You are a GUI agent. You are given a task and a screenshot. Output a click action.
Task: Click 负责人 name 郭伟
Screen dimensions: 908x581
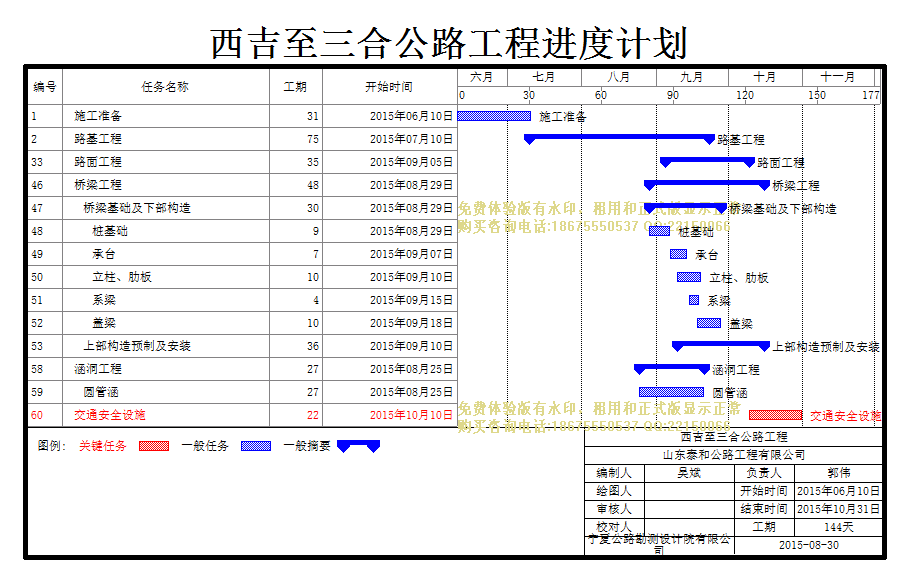pos(839,473)
